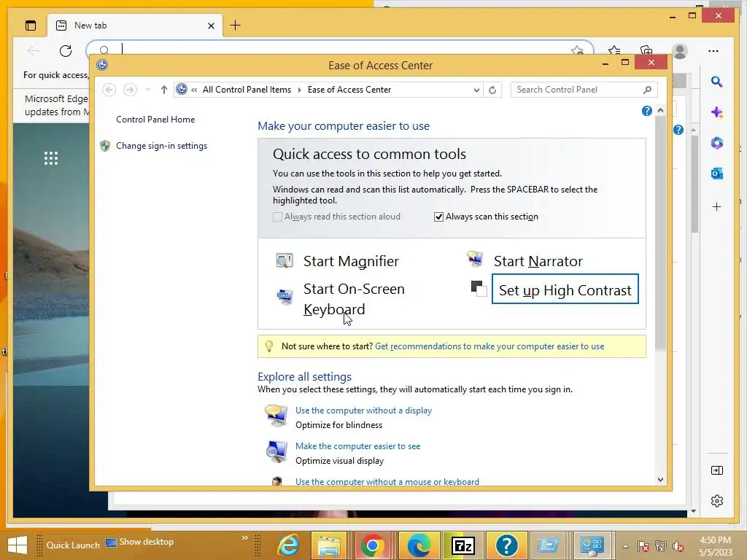The image size is (747, 560).
Task: Open Help question mark app on taskbar
Action: (x=506, y=545)
